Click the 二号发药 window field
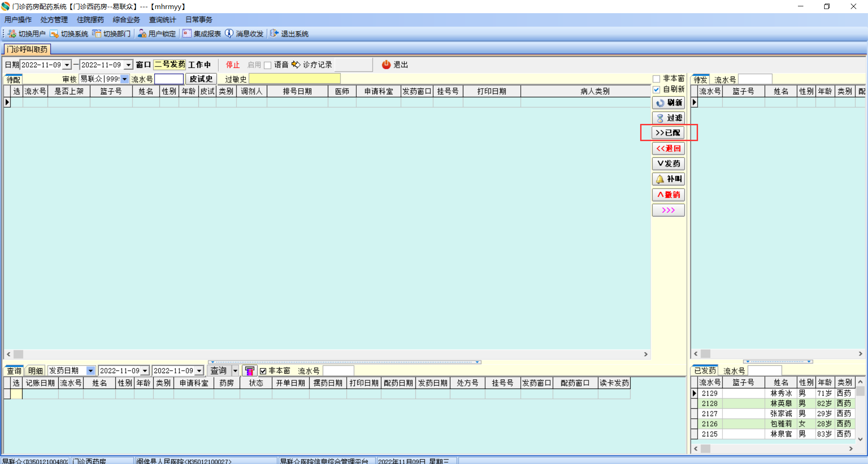868x464 pixels. click(x=170, y=65)
